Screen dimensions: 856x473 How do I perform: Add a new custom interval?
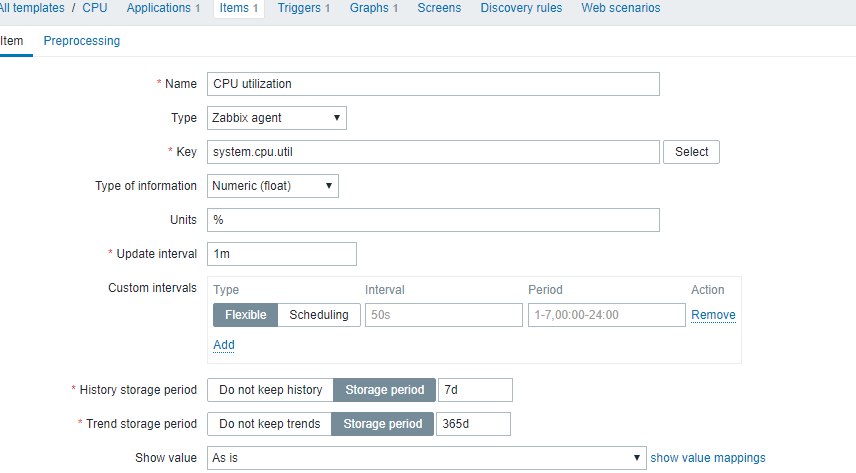point(224,345)
